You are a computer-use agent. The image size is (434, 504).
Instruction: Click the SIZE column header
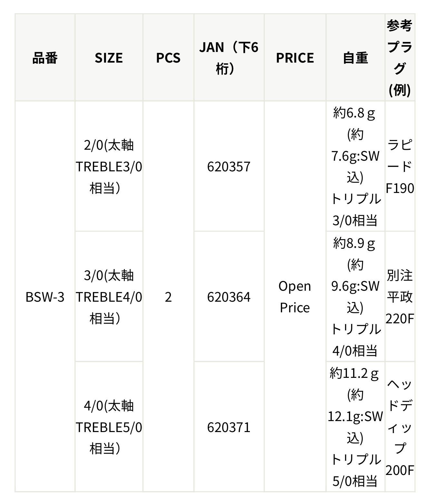[x=109, y=58]
